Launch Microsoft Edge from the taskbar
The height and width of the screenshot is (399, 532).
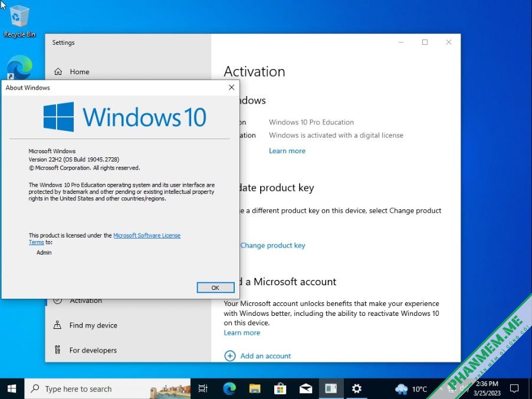(229, 389)
